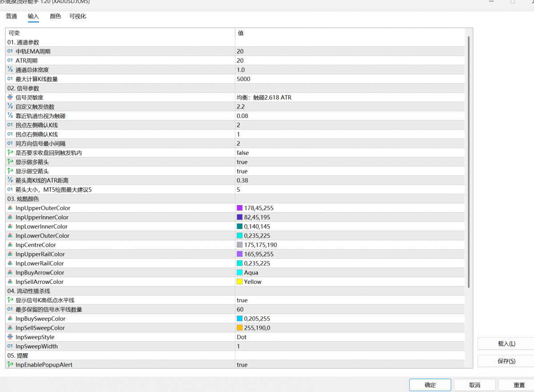Click the integer icon beside 拐点右侧确认K线
Image resolution: width=534 pixels, height=392 pixels.
(x=10, y=134)
